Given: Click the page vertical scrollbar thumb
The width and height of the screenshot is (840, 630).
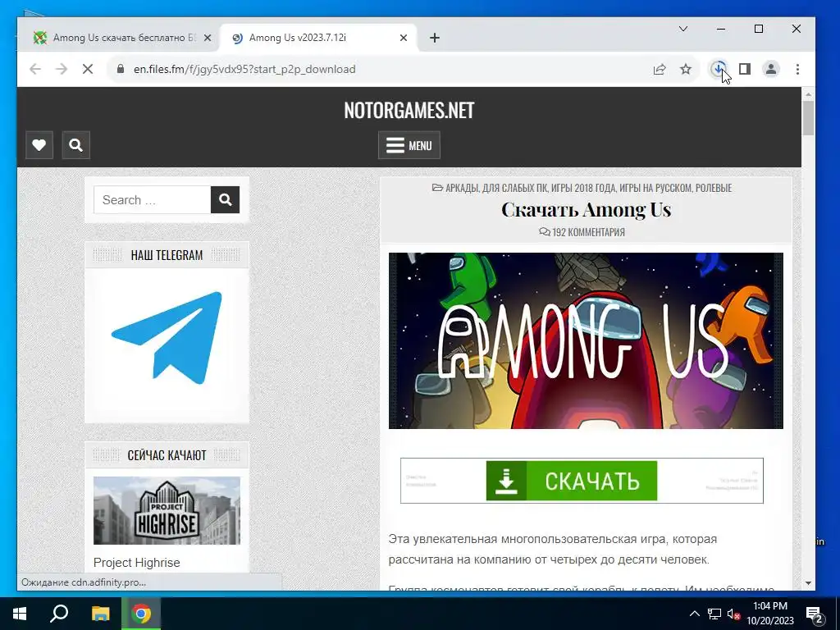Looking at the screenshot, I should pos(808,118).
